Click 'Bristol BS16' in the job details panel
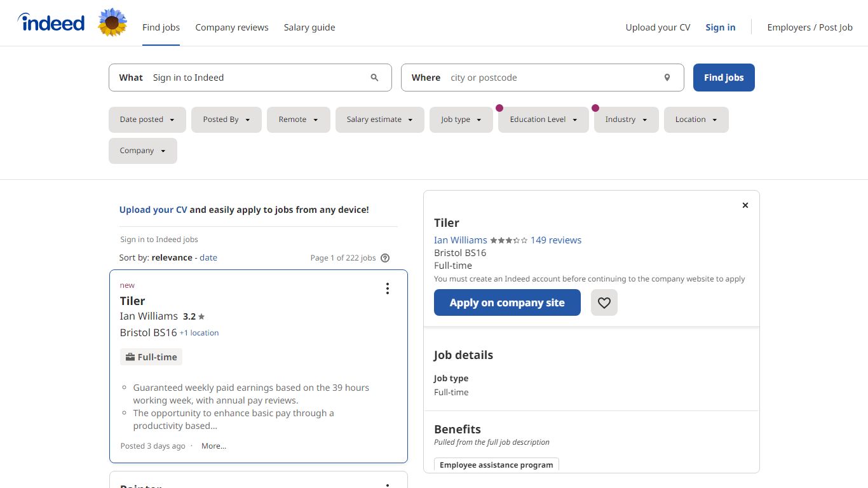The width and height of the screenshot is (868, 488). coord(460,253)
